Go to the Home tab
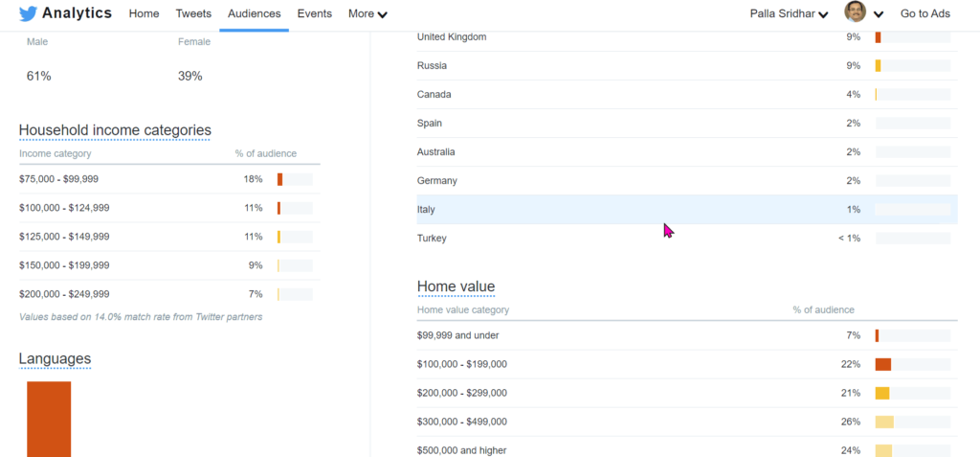 [144, 14]
